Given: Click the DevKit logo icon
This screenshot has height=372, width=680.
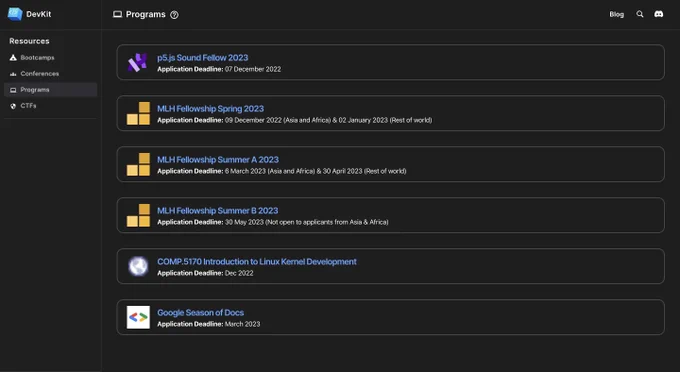Looking at the screenshot, I should tap(15, 14).
